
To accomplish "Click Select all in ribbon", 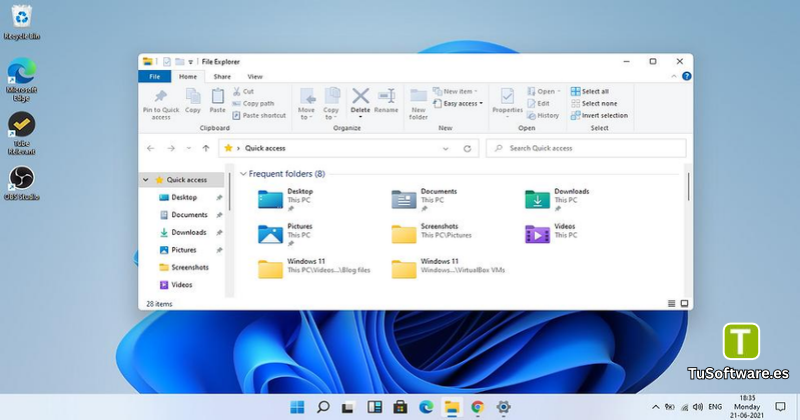I will pyautogui.click(x=590, y=91).
